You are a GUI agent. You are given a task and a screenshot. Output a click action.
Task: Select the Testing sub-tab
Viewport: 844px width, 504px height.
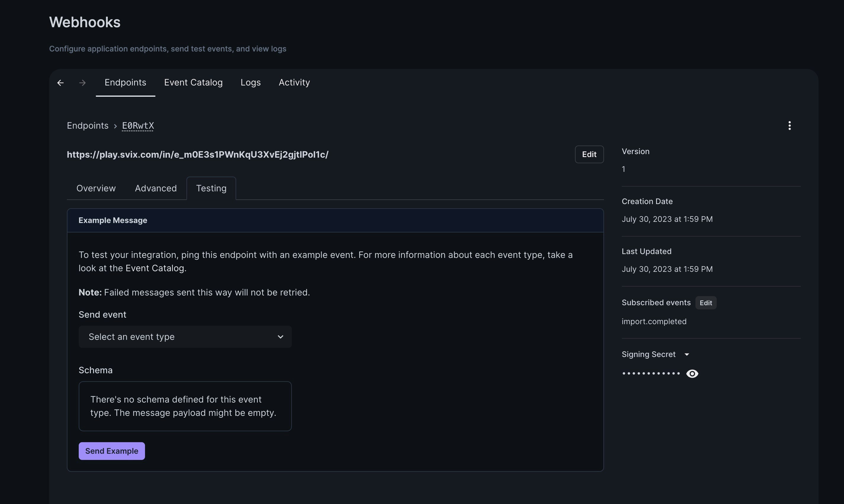coord(211,188)
